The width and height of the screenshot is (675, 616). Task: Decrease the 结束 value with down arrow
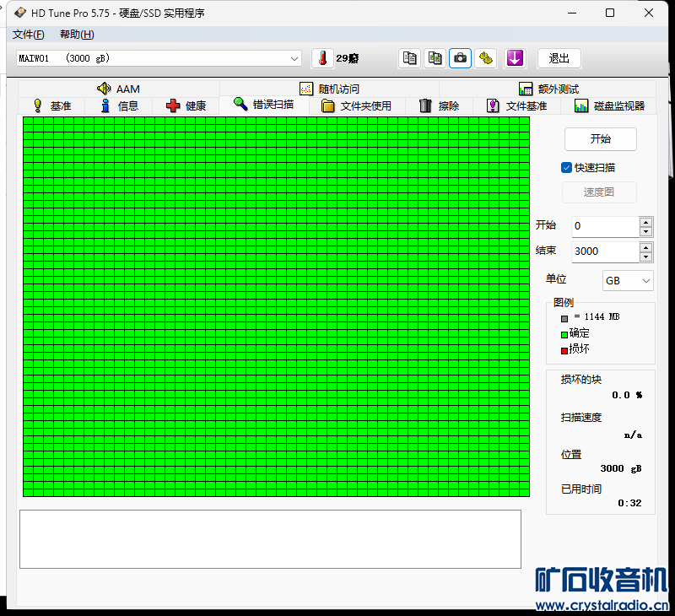(x=646, y=257)
